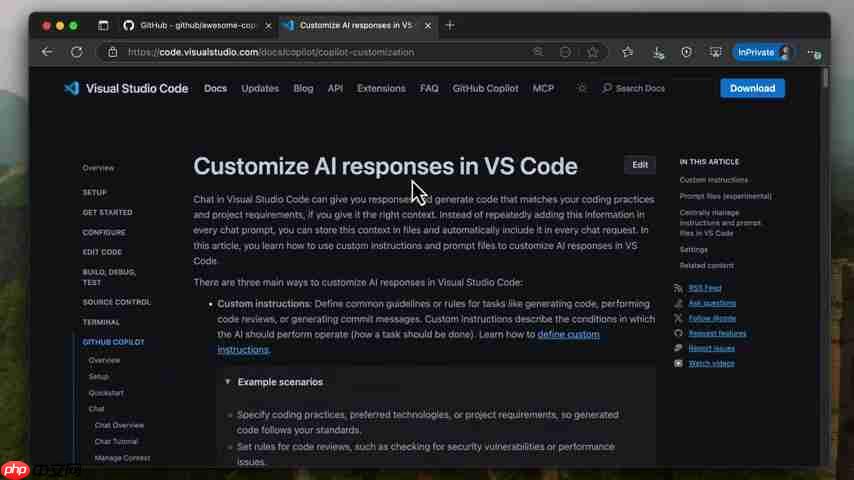Image resolution: width=854 pixels, height=480 pixels.
Task: Jump to Settings in this article
Action: (x=693, y=250)
